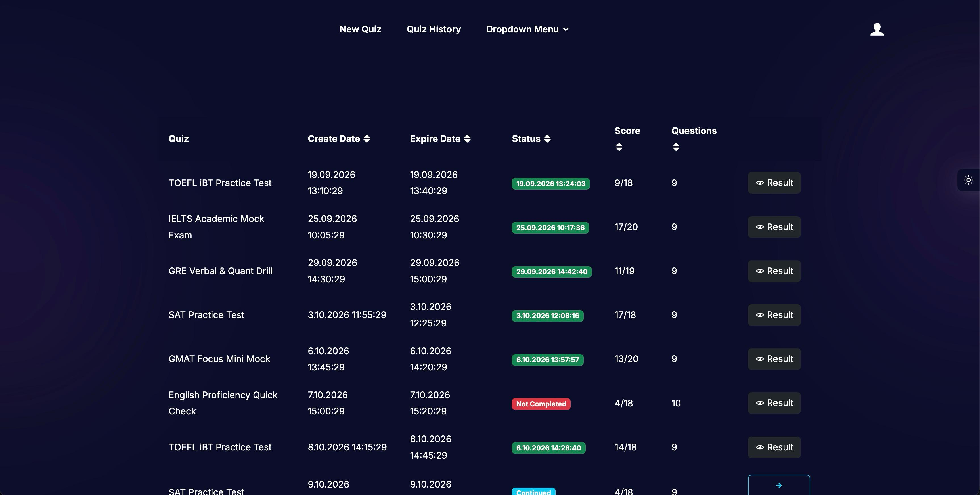This screenshot has width=980, height=495.
Task: Click score 17/20
Action: [626, 227]
